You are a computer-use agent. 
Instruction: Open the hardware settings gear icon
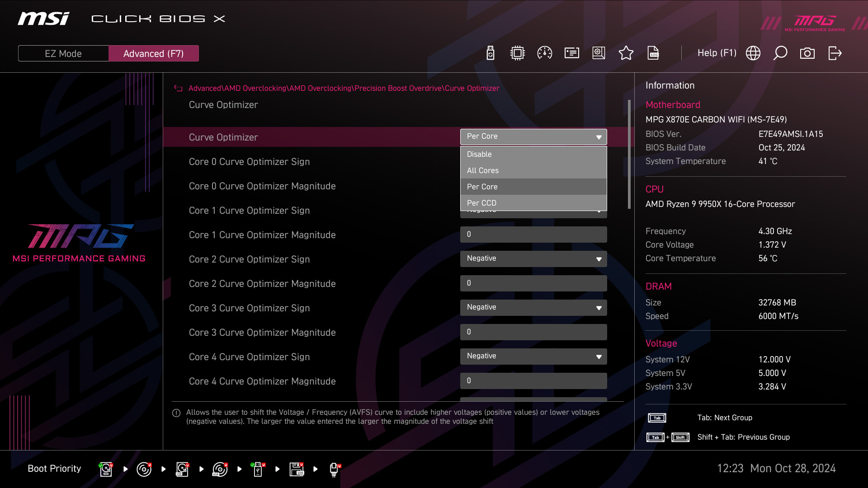[599, 53]
